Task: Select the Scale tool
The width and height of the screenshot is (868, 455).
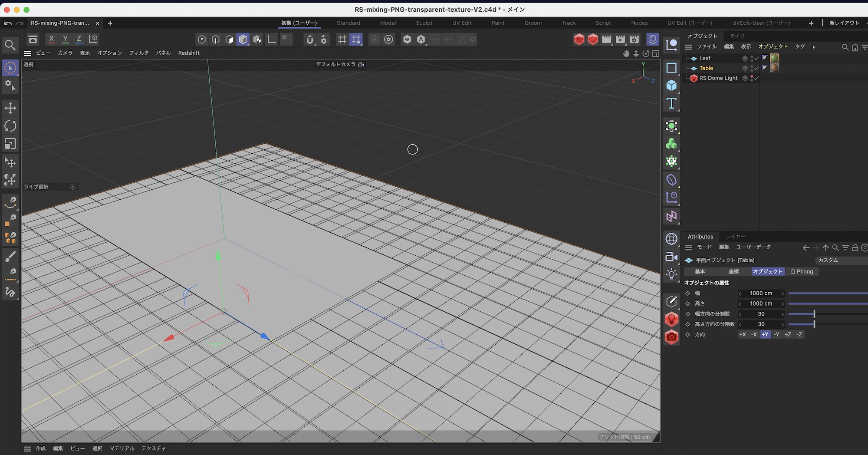Action: coord(10,144)
